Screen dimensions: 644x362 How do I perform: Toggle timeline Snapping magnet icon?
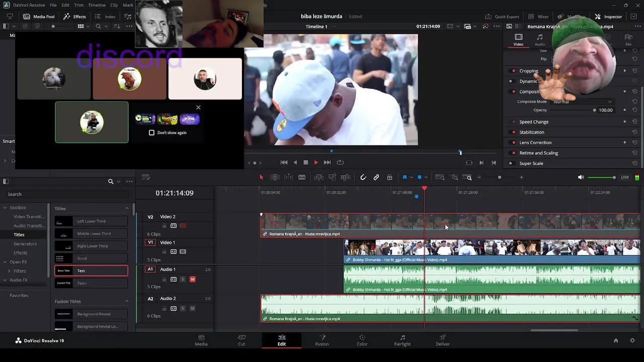[363, 177]
